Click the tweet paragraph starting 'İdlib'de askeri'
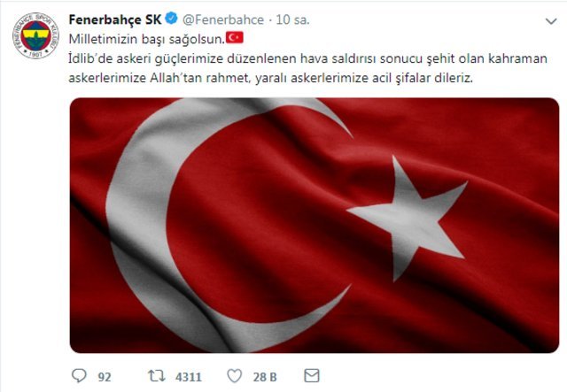 pyautogui.click(x=307, y=68)
